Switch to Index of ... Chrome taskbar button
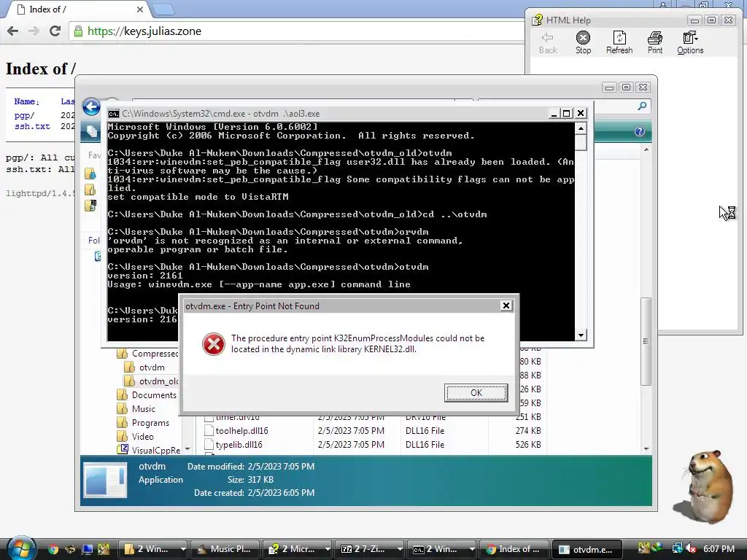This screenshot has height=560, width=747. (514, 549)
